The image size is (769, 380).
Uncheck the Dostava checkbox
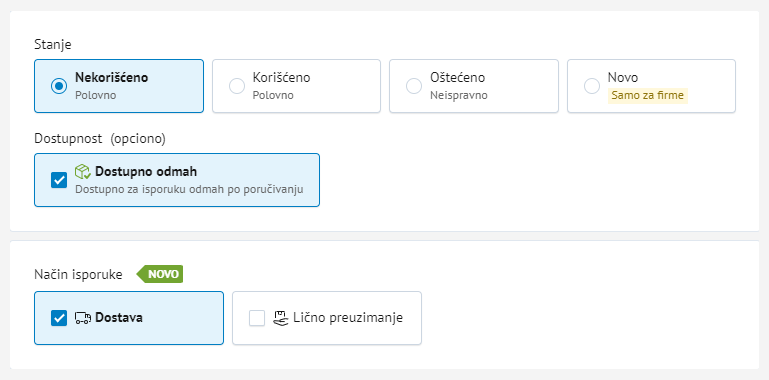click(x=59, y=318)
